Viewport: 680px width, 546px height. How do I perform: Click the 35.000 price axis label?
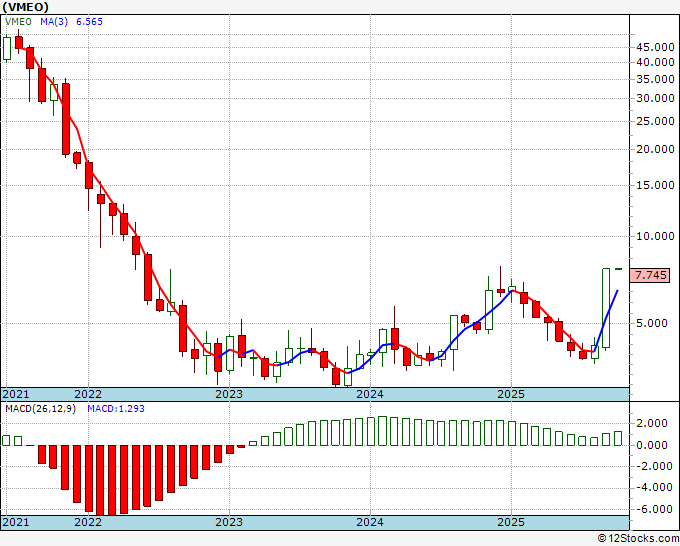pyautogui.click(x=655, y=79)
